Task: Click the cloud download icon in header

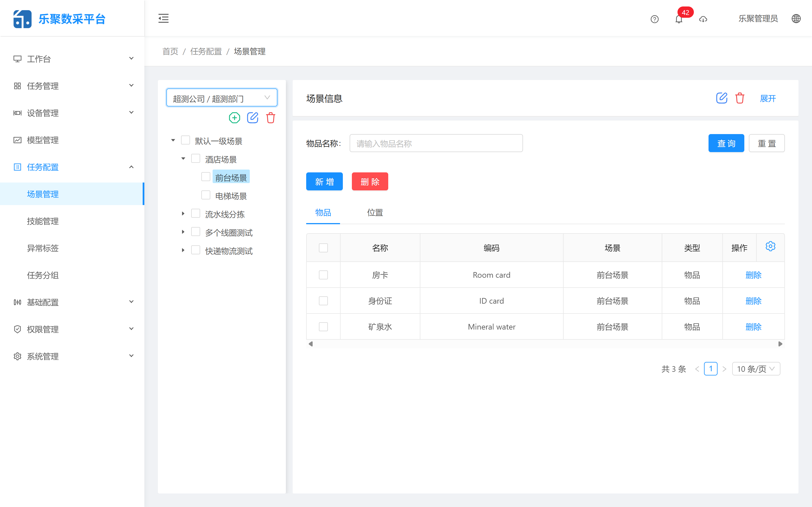Action: [704, 19]
